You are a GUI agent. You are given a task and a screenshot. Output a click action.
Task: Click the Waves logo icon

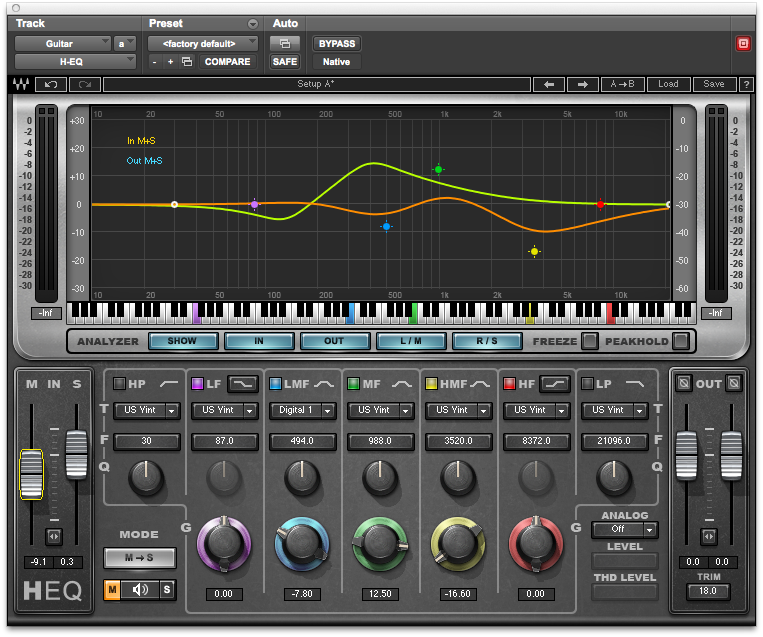[x=21, y=84]
